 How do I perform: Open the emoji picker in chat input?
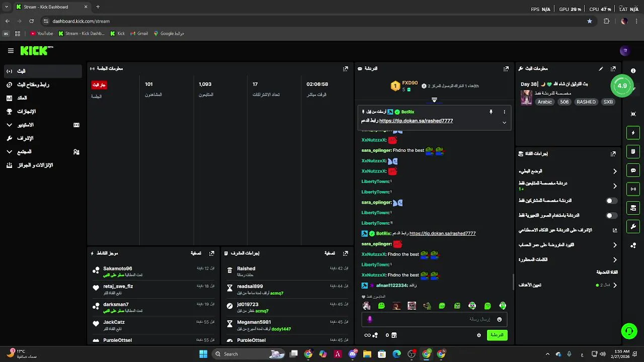click(499, 319)
